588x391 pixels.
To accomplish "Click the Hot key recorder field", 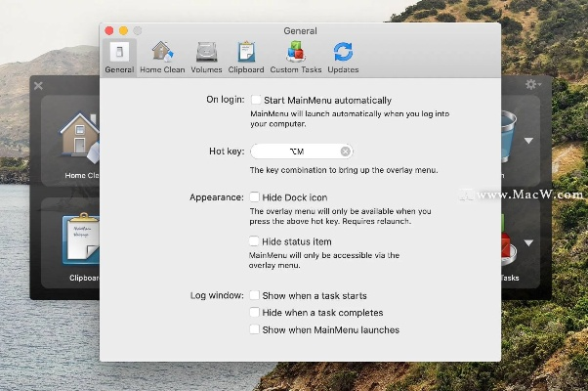I will (295, 152).
